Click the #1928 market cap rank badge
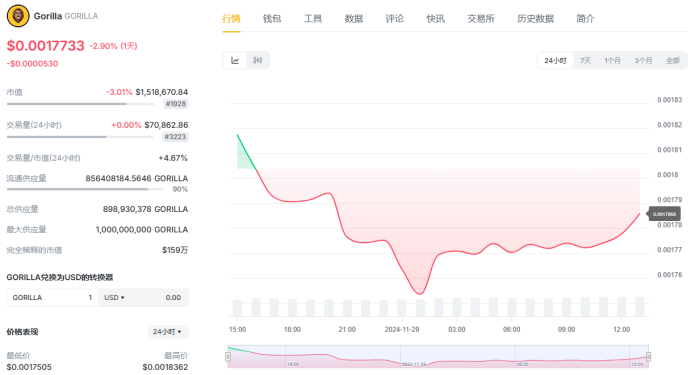The height and width of the screenshot is (375, 692). pyautogui.click(x=176, y=104)
